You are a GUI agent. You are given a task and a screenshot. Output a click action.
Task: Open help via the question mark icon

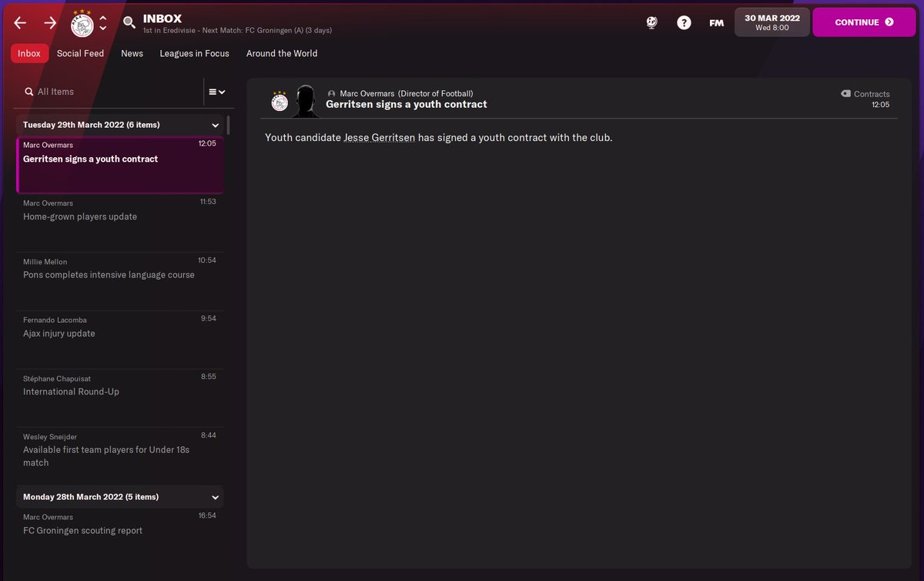(x=684, y=22)
